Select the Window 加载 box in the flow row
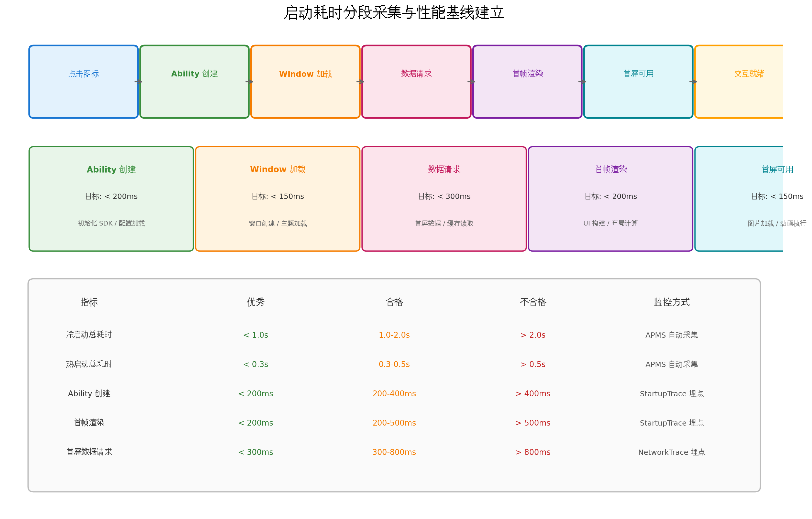Viewport: 812px width, 519px height. pyautogui.click(x=305, y=81)
